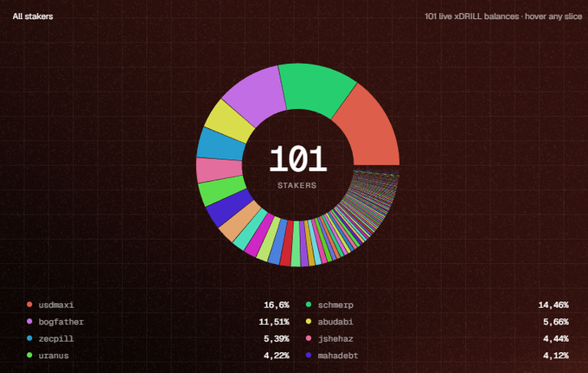Screen dimensions: 588x373
Task: Select the jshehaz legend name
Action: coord(336,339)
